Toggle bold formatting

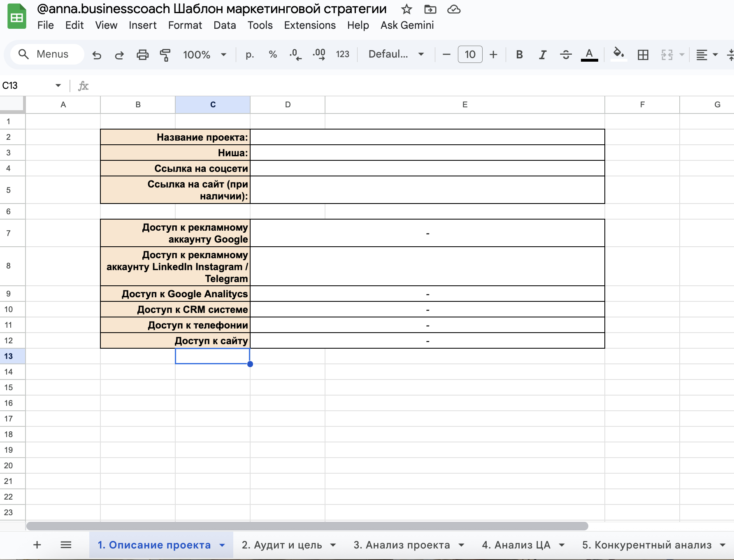click(x=519, y=55)
